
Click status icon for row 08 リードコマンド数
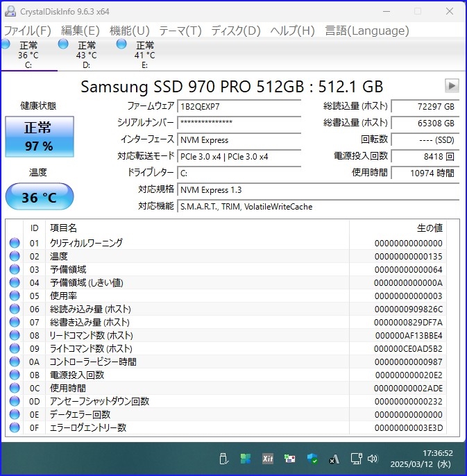pyautogui.click(x=15, y=335)
